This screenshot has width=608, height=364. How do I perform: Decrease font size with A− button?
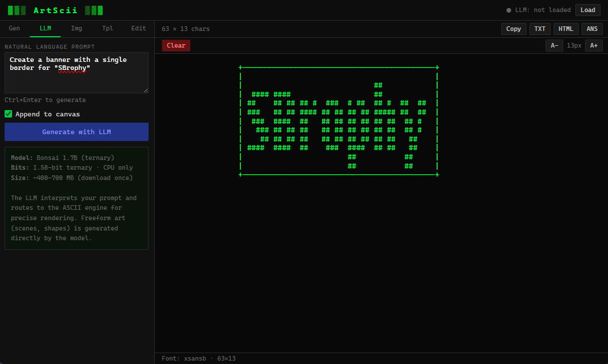[x=554, y=45]
